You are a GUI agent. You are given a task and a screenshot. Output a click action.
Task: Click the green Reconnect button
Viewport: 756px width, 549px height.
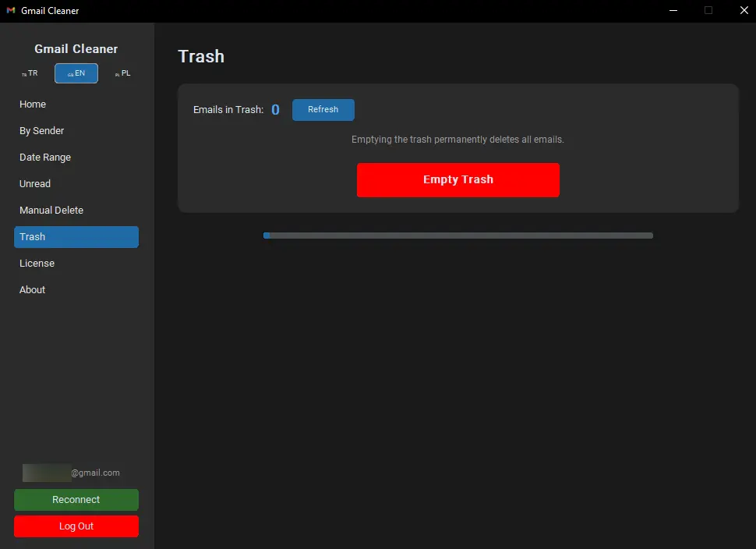(76, 500)
